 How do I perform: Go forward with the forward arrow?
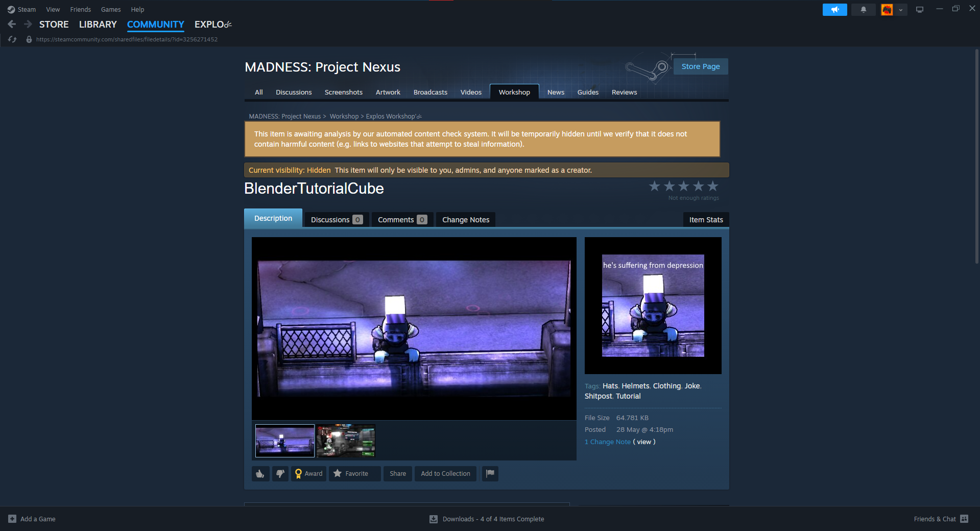click(x=28, y=24)
